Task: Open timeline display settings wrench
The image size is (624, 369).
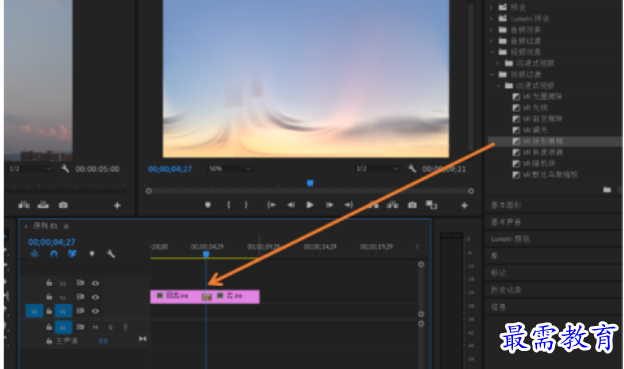Action: [111, 254]
